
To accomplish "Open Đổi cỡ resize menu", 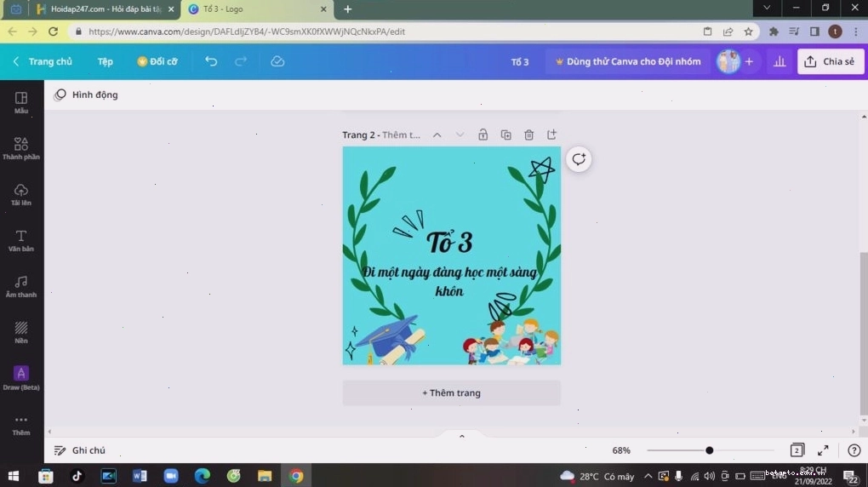I will pos(157,61).
